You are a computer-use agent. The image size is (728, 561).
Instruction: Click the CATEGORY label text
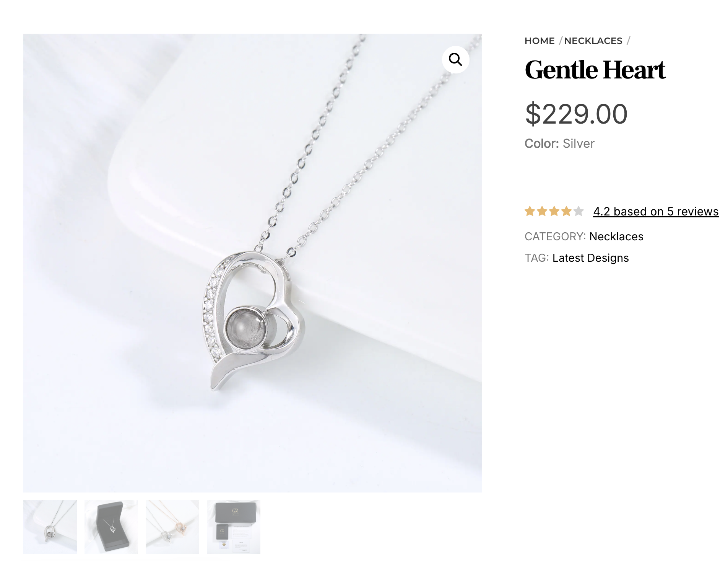click(x=555, y=236)
